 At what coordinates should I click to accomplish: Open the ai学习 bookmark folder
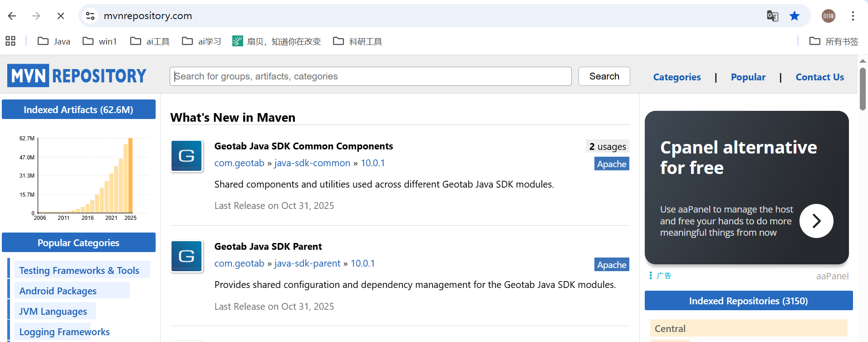(x=201, y=41)
